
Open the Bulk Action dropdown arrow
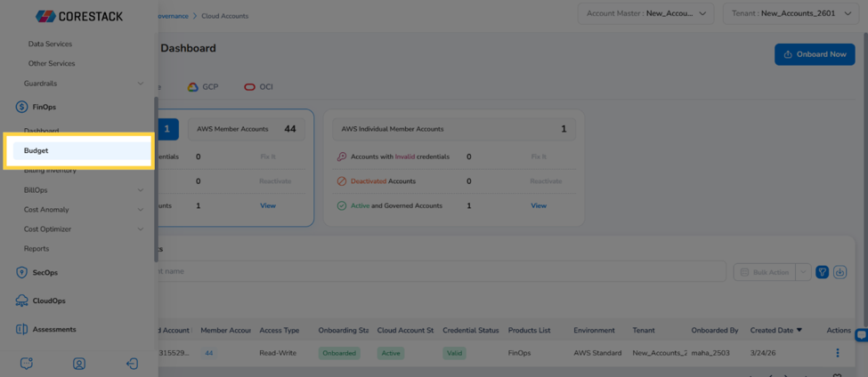tap(804, 272)
